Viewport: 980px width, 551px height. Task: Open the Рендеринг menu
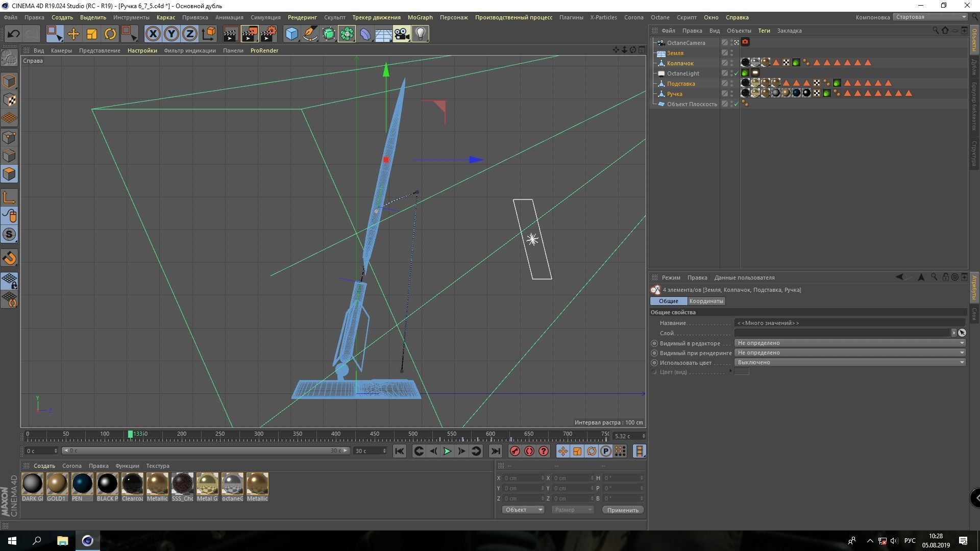click(x=302, y=17)
